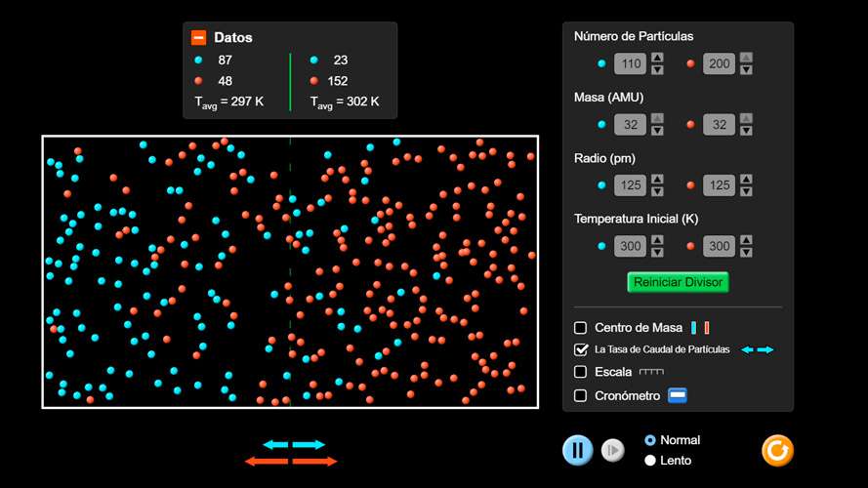Raise cyan initial temperature with the up arrow

657,240
